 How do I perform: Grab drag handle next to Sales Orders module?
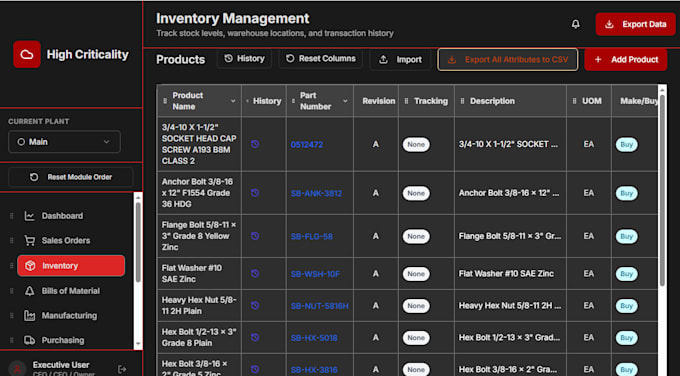(12, 240)
